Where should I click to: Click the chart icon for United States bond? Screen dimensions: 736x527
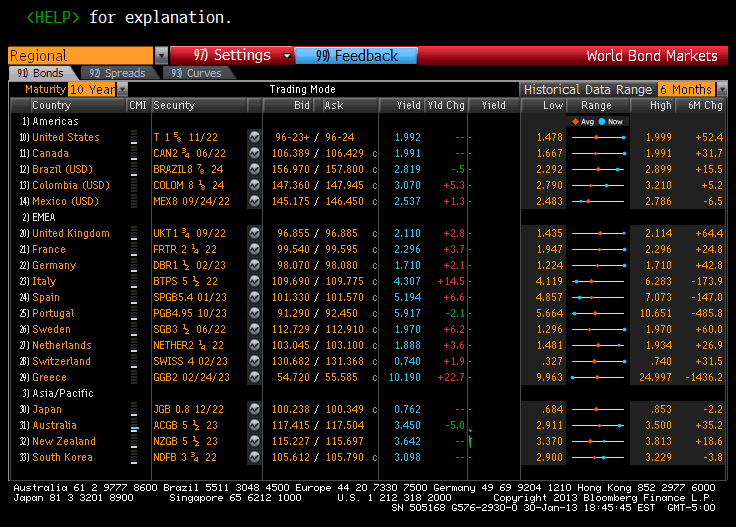254,137
